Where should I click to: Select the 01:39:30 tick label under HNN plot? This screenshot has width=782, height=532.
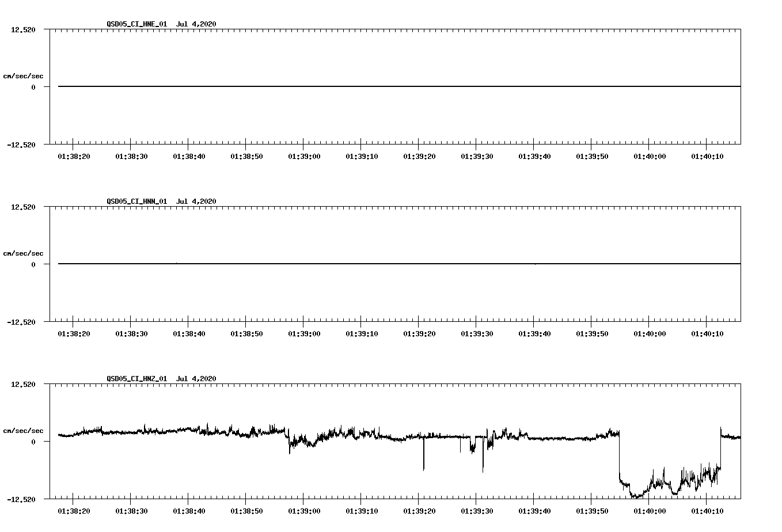[x=477, y=334]
